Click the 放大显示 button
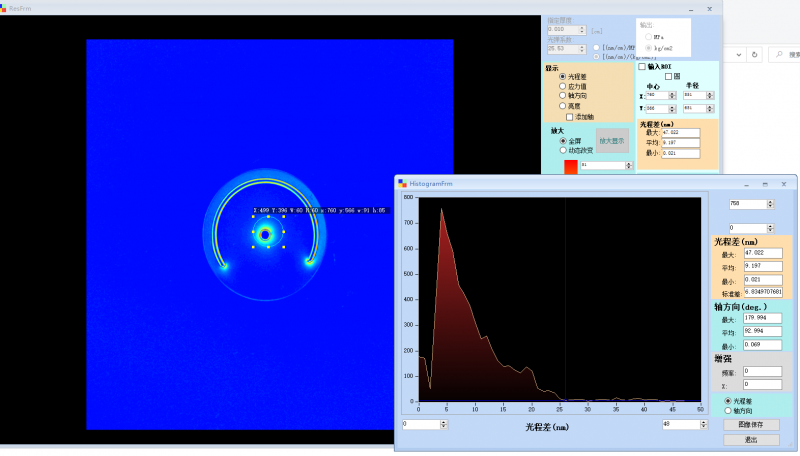 coord(611,141)
